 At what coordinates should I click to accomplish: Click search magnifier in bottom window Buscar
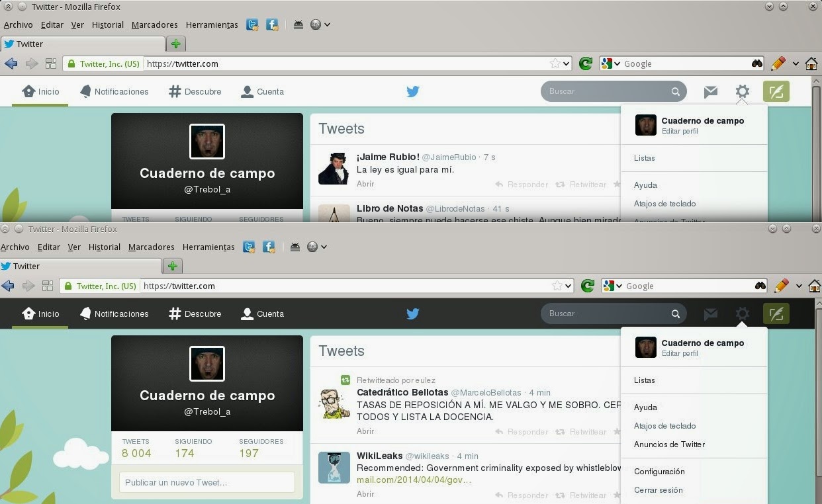[x=676, y=314]
